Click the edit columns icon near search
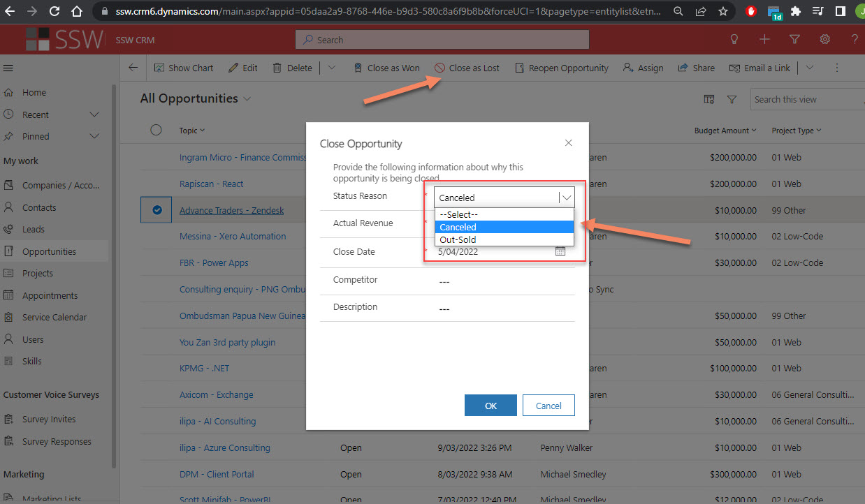The image size is (865, 504). point(709,99)
